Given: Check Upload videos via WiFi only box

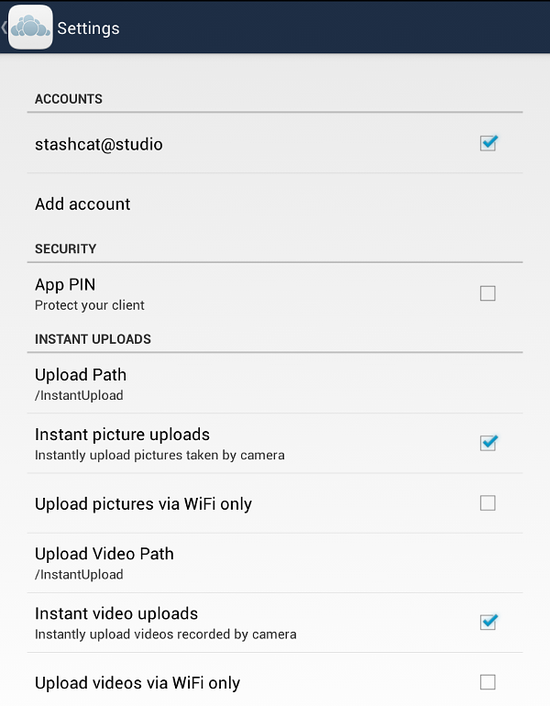Looking at the screenshot, I should (488, 682).
